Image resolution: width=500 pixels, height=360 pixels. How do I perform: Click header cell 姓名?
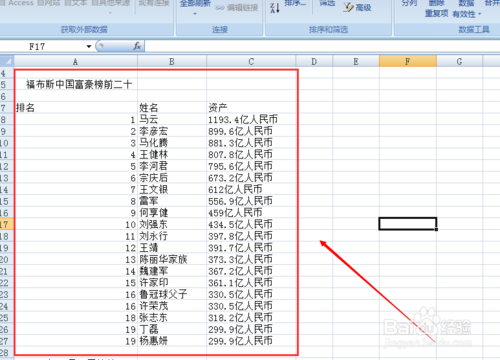point(172,108)
